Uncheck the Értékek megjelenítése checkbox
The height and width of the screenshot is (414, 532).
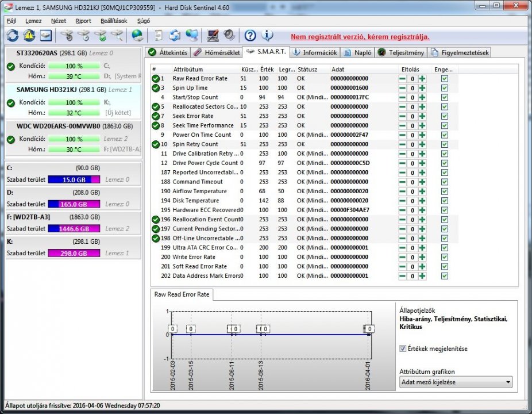click(x=403, y=348)
